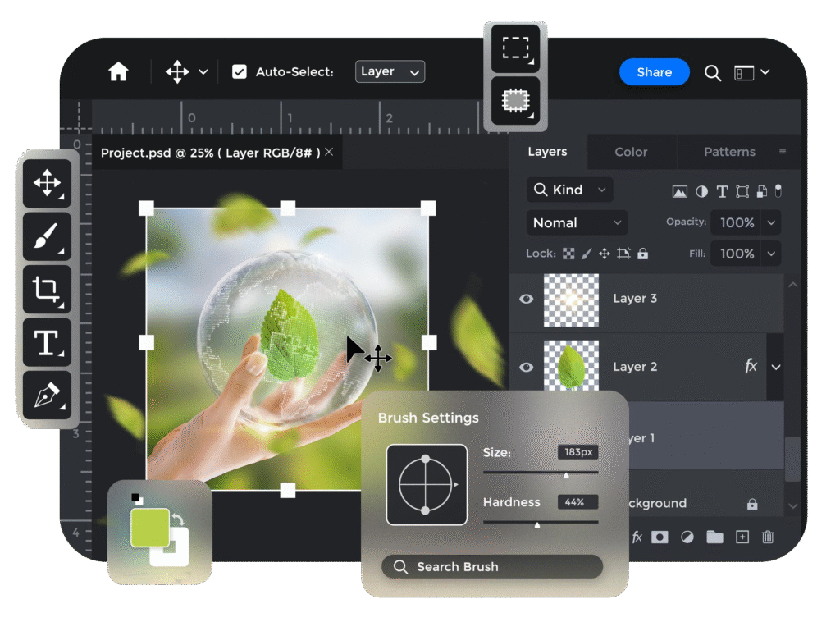Open the search magnifier in top bar
The image size is (840, 622).
point(713,73)
